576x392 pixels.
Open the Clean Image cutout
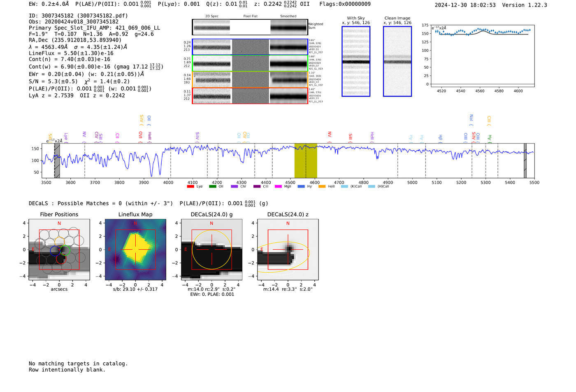[397, 61]
